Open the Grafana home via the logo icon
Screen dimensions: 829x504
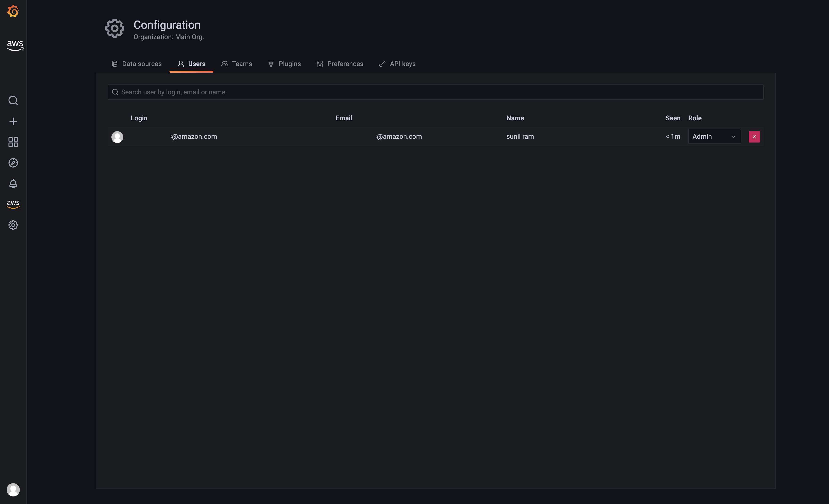click(x=13, y=11)
